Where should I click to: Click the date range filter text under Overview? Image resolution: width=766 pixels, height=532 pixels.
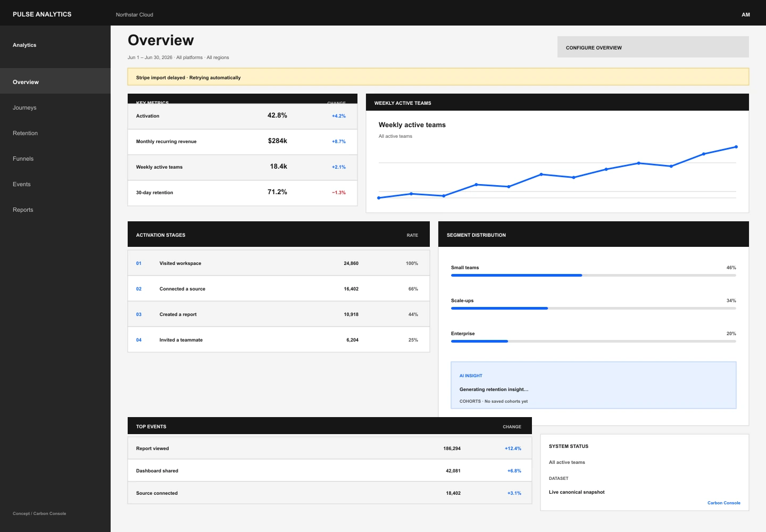click(178, 57)
